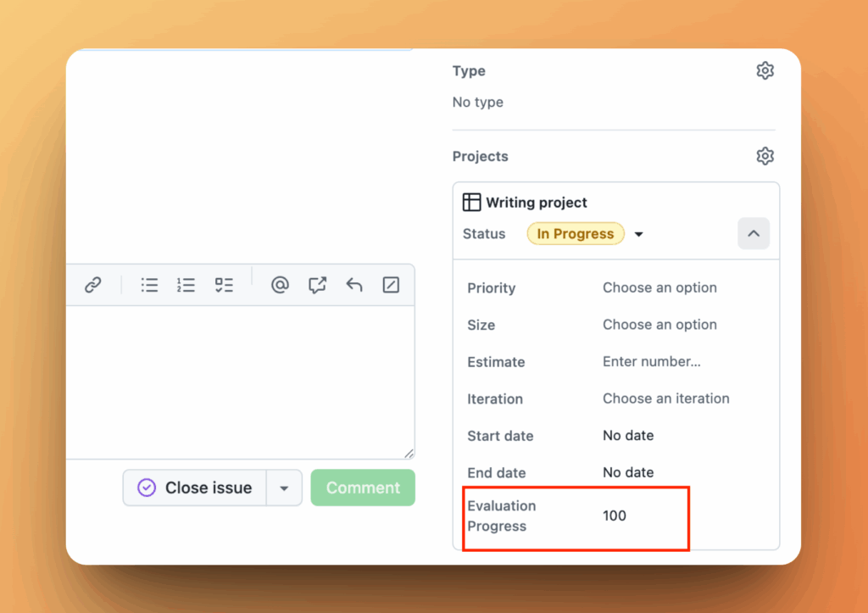Click the Writing project table icon
This screenshot has width=868, height=613.
[x=471, y=202]
